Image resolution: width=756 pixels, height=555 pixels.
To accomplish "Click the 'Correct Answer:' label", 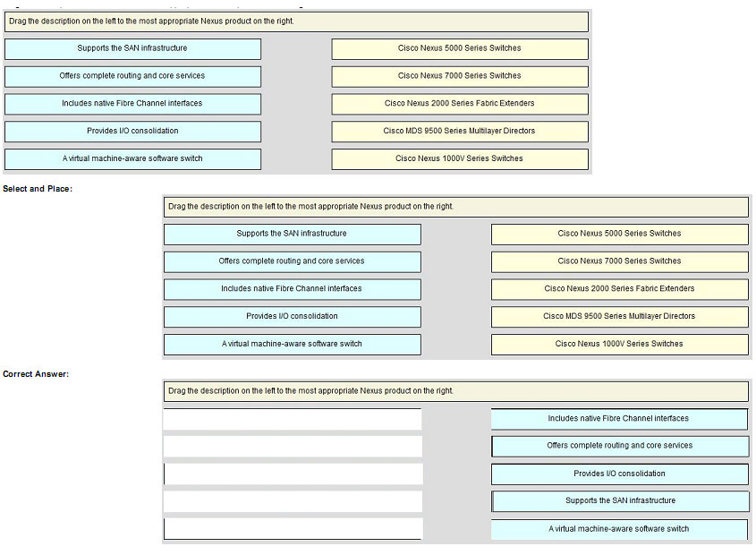I will pyautogui.click(x=36, y=374).
